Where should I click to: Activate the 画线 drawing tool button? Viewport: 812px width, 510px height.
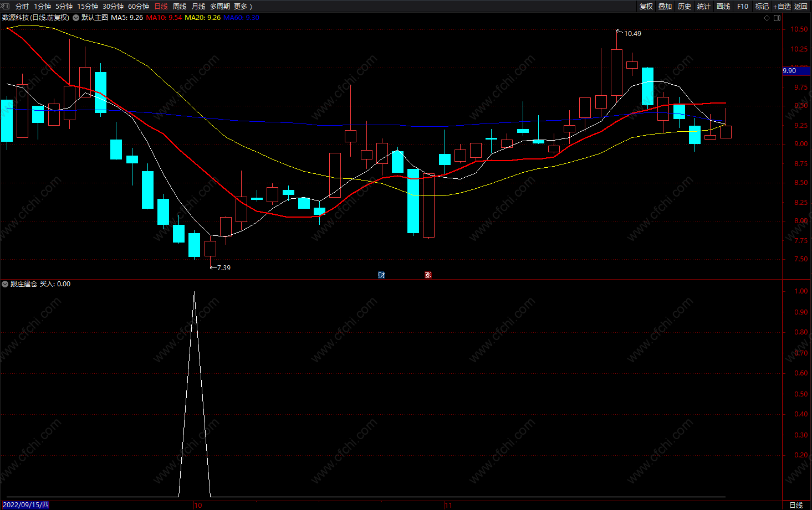point(723,6)
